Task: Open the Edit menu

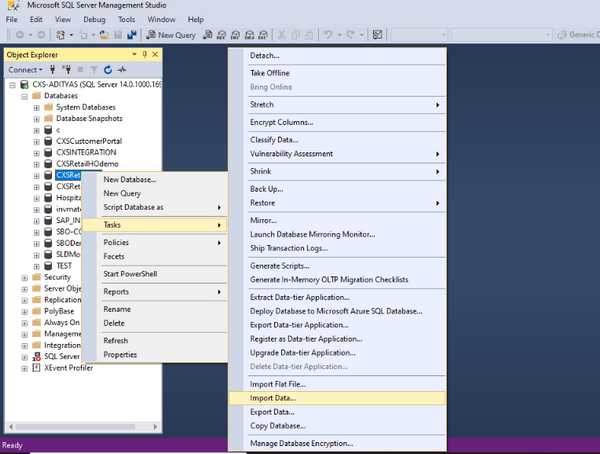Action: [36, 19]
